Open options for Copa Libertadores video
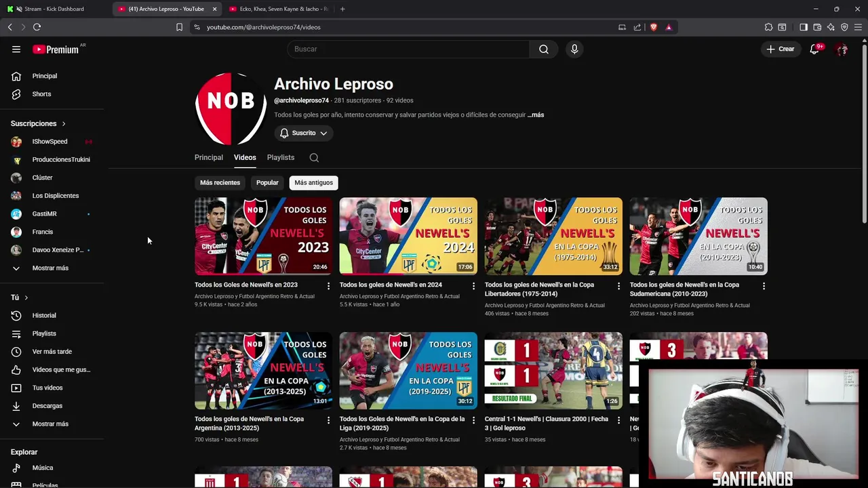The width and height of the screenshot is (868, 488). click(x=618, y=286)
